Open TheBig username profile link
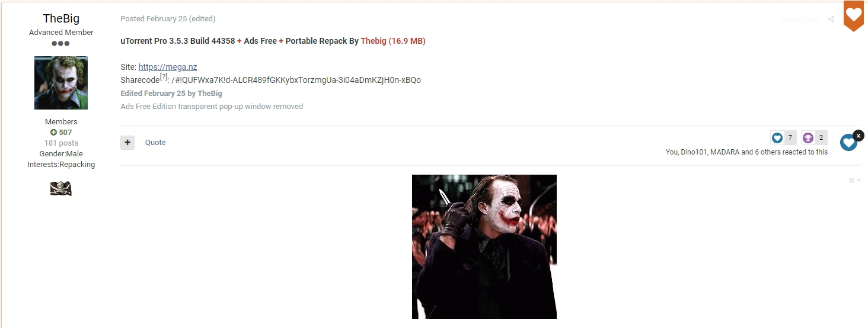 [x=61, y=18]
